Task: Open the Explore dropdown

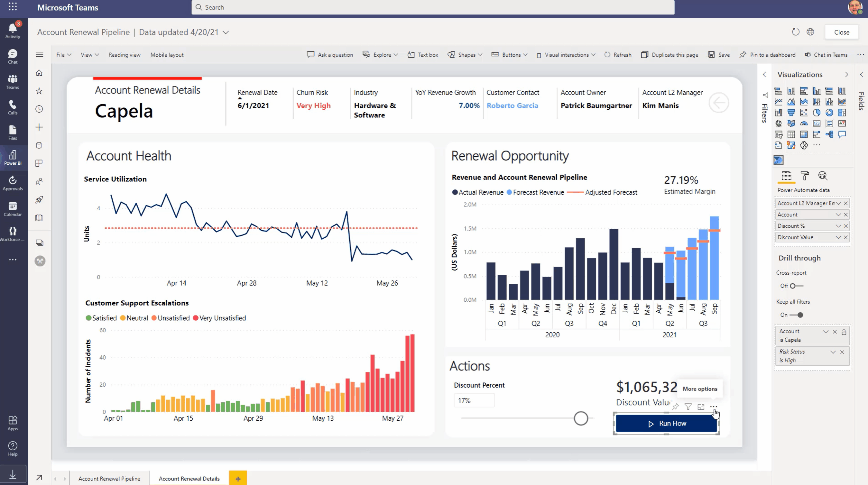Action: click(380, 55)
